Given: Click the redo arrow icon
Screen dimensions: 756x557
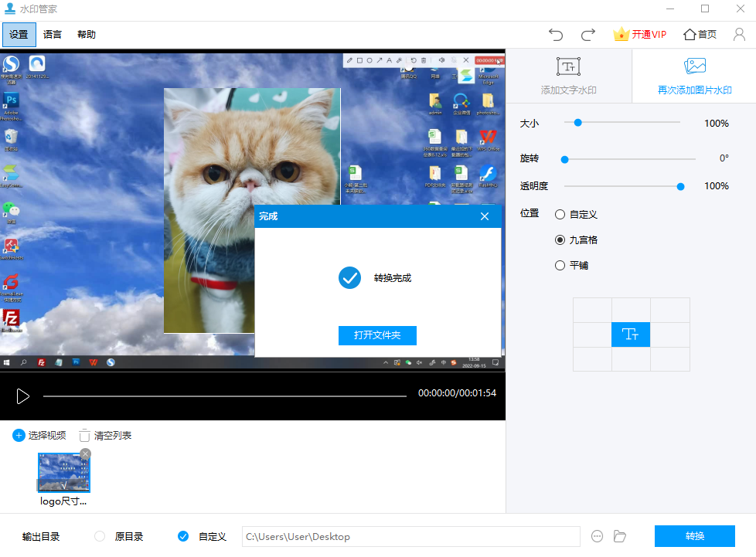Looking at the screenshot, I should click(x=588, y=34).
